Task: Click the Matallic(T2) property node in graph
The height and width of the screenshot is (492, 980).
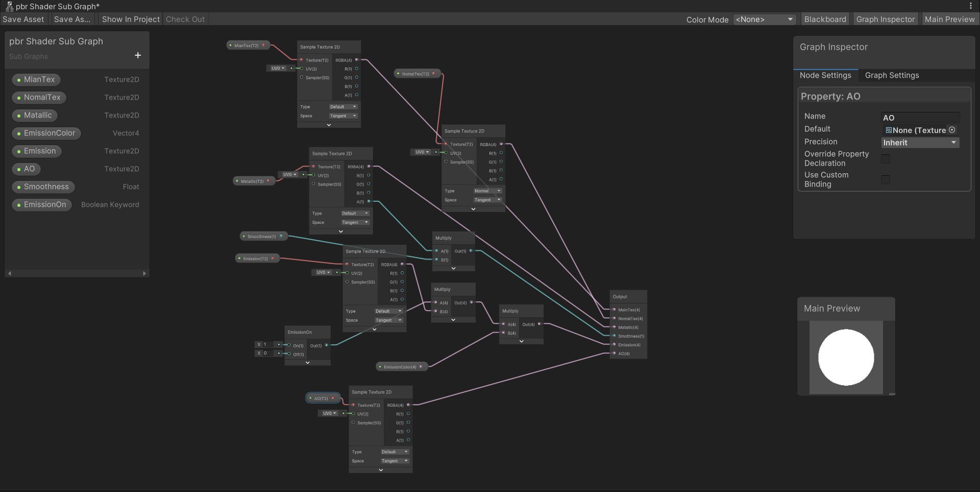Action: tap(254, 181)
